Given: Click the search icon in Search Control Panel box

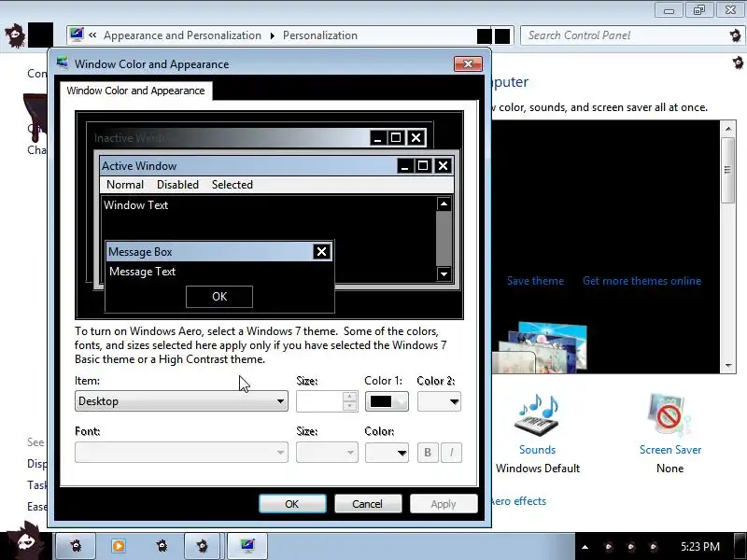Looking at the screenshot, I should (x=736, y=35).
